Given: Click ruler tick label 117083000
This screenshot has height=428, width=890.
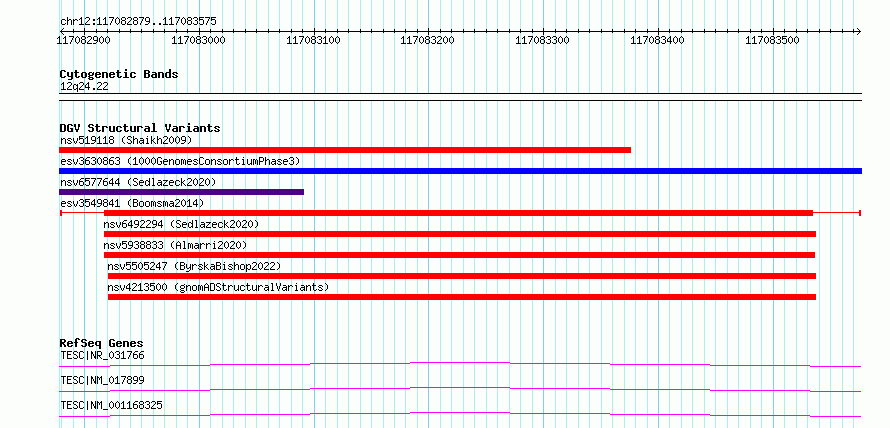Looking at the screenshot, I should (199, 40).
